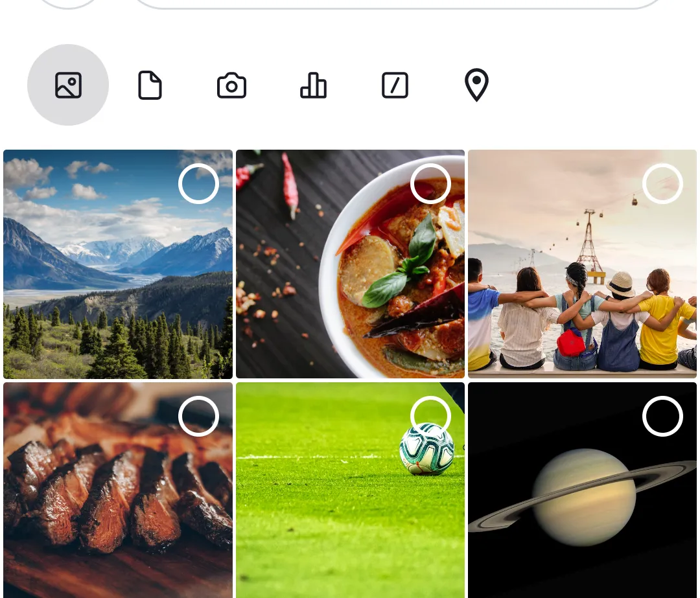Click the message input field at top

[x=399, y=4]
